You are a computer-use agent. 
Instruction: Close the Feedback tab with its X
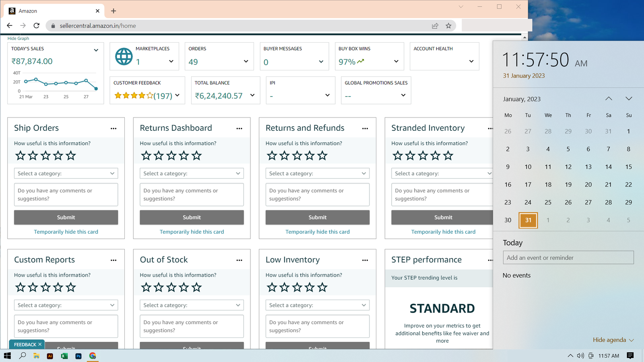tap(40, 345)
